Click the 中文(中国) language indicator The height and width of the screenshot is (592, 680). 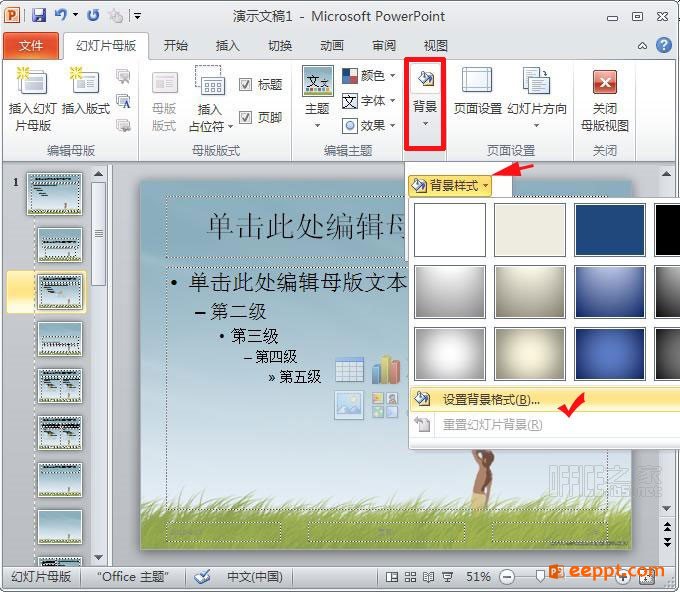[x=255, y=577]
